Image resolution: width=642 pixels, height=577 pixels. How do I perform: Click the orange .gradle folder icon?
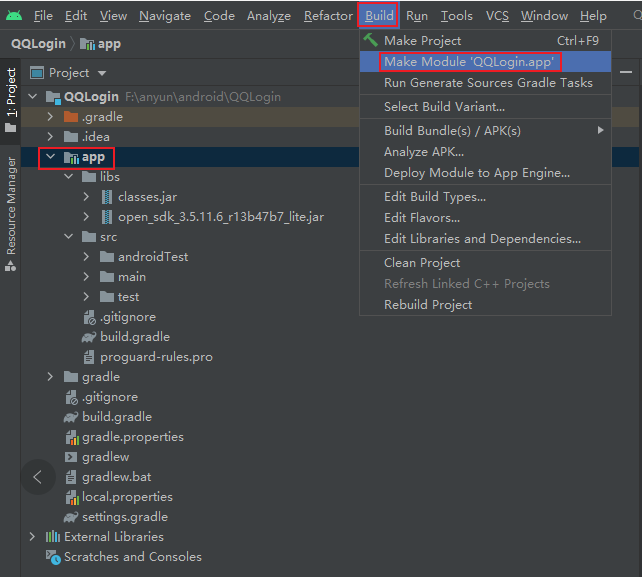pyautogui.click(x=71, y=117)
